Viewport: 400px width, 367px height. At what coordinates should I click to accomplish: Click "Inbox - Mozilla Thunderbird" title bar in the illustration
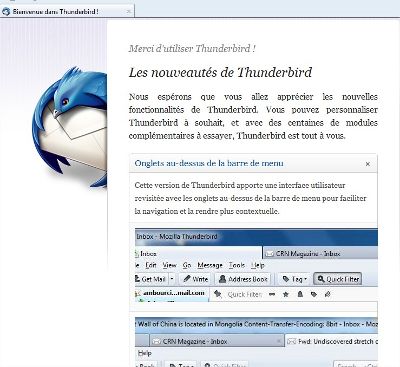(x=256, y=237)
